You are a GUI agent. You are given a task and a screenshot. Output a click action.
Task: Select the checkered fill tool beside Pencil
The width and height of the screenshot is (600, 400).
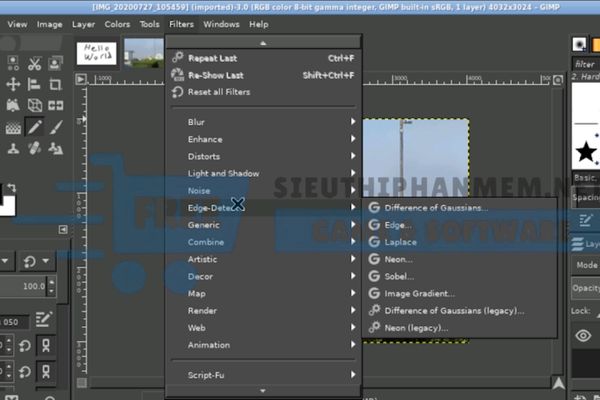[x=13, y=127]
